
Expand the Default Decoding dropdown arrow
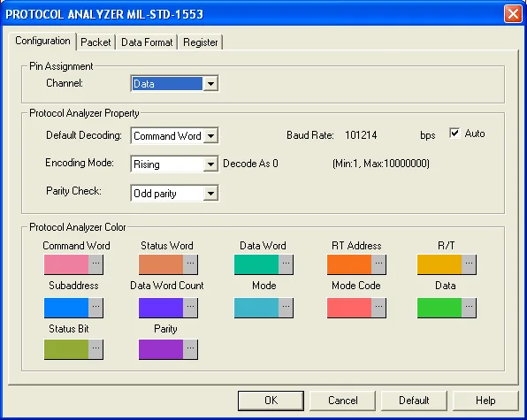coord(210,136)
